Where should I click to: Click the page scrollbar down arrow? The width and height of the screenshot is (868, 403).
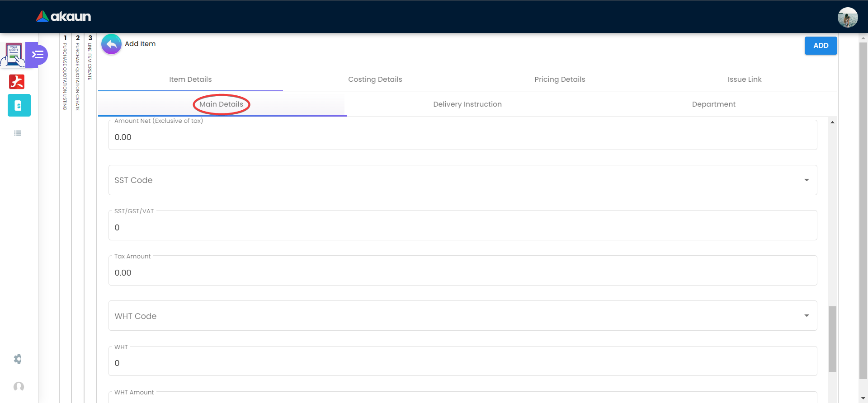pyautogui.click(x=863, y=398)
